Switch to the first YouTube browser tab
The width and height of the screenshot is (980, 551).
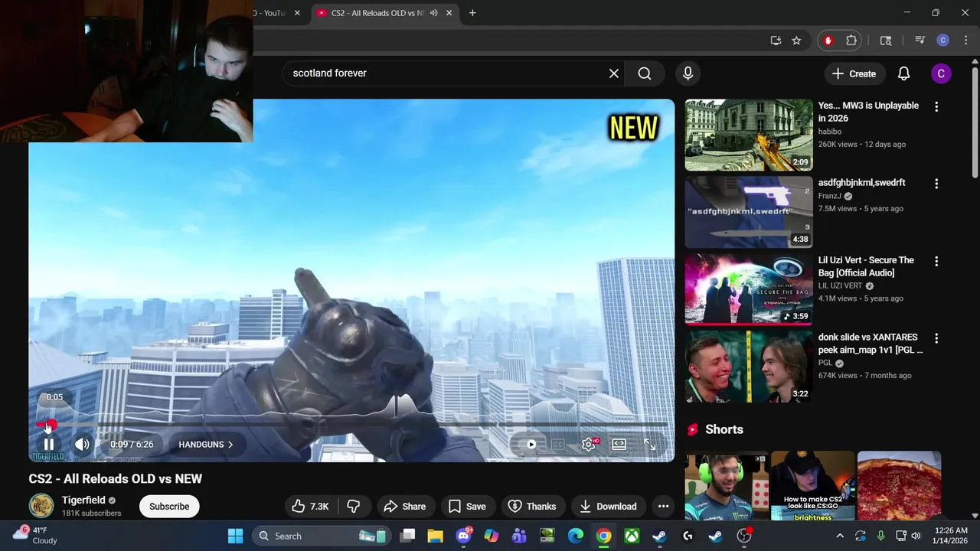[x=272, y=13]
